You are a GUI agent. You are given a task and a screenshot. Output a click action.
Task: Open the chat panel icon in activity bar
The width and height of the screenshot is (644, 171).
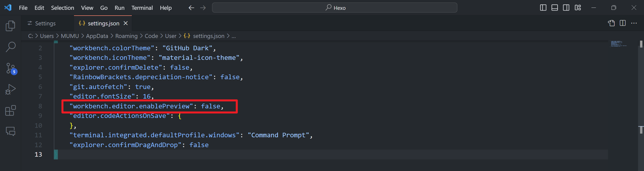click(10, 131)
